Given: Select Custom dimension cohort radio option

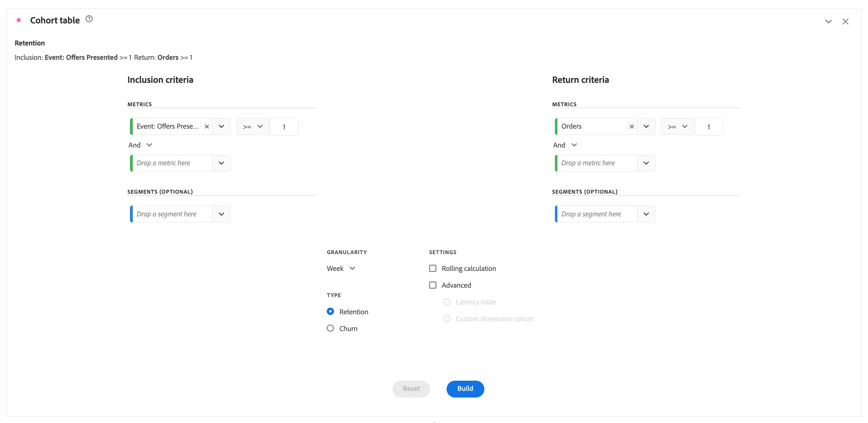Looking at the screenshot, I should point(447,318).
